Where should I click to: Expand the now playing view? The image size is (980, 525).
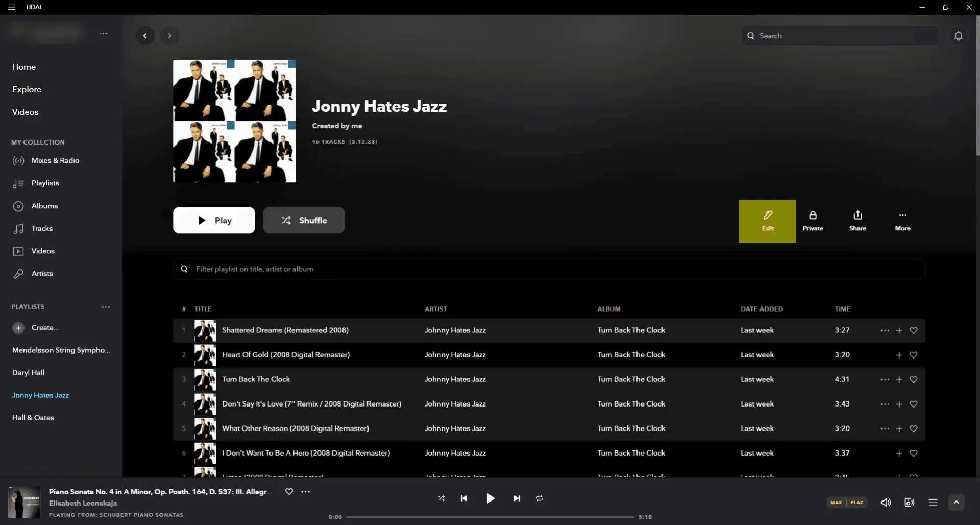(x=956, y=503)
